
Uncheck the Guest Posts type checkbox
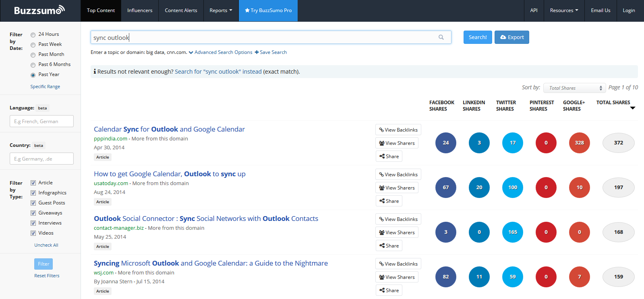(x=33, y=203)
